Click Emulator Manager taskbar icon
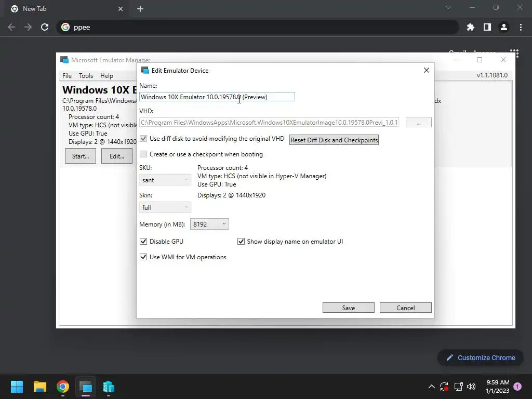 coord(86,387)
